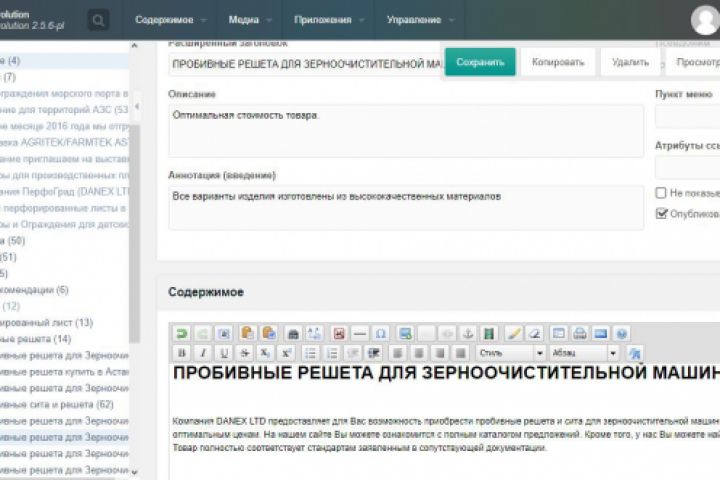Image resolution: width=720 pixels, height=480 pixels.
Task: Apply Superscript formatting
Action: [x=287, y=353]
